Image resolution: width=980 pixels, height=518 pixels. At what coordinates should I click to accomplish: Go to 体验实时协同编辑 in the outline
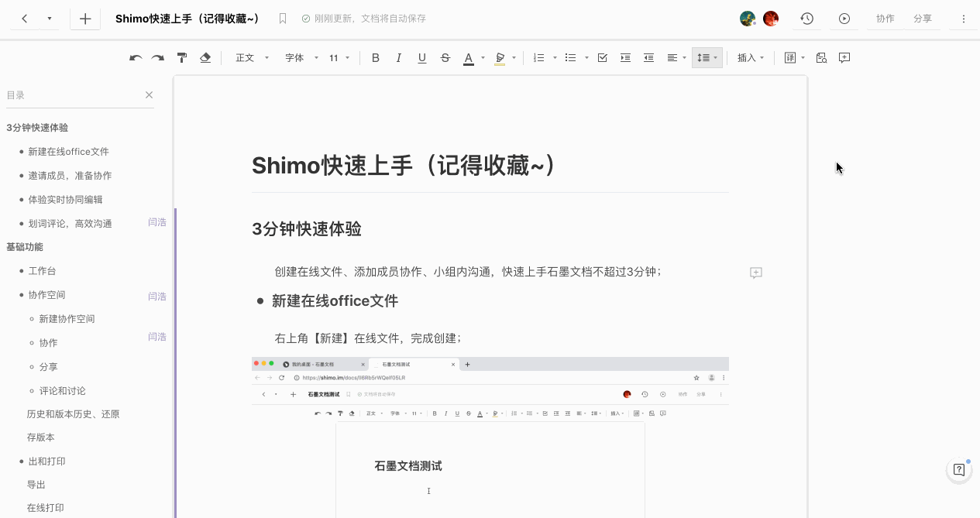click(65, 200)
